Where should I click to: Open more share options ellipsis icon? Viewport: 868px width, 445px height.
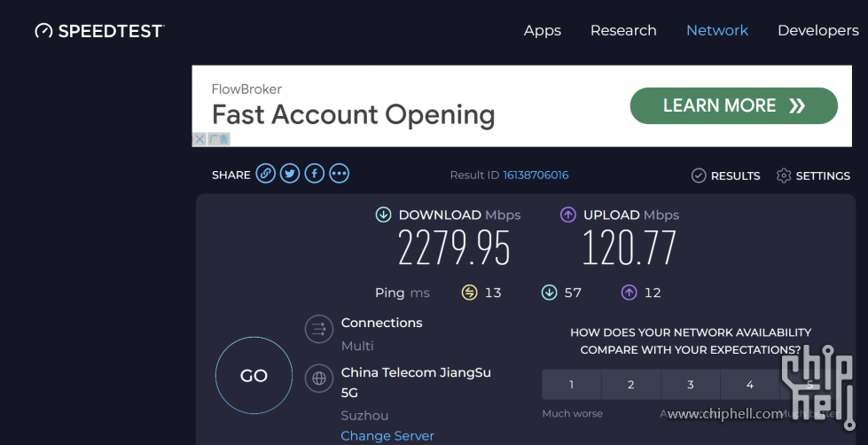[339, 173]
